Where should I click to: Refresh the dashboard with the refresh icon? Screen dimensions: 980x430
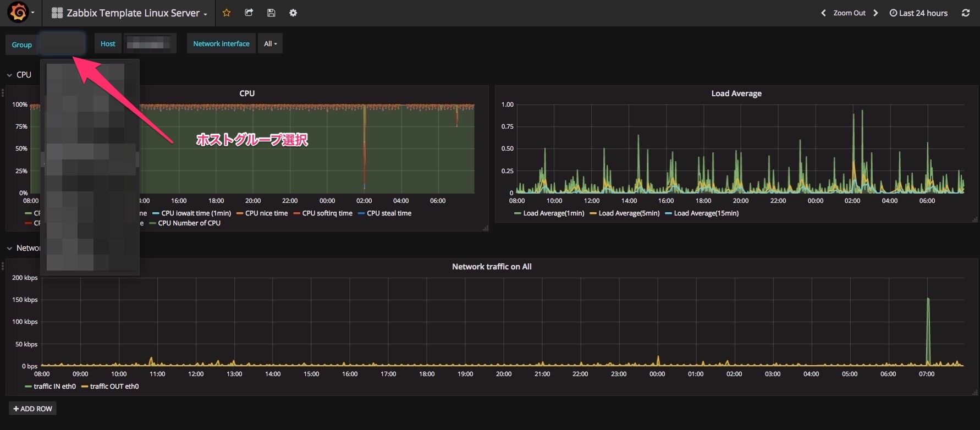coord(965,13)
